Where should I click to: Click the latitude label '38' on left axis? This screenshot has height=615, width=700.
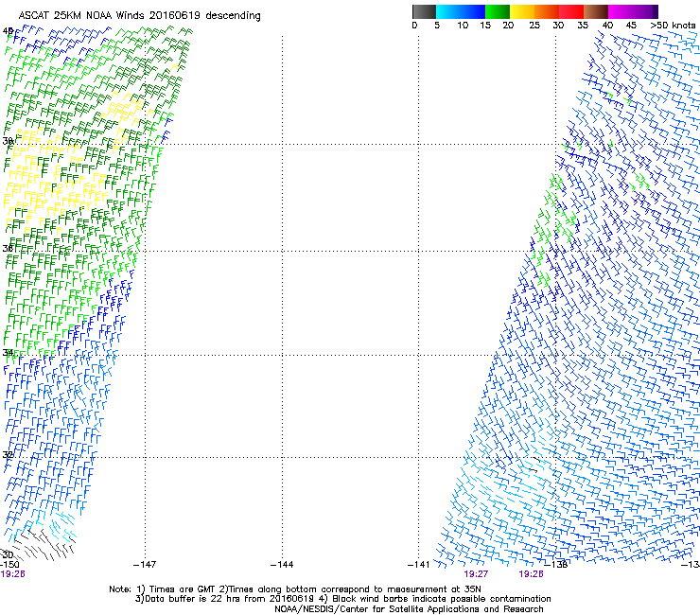tap(8, 141)
